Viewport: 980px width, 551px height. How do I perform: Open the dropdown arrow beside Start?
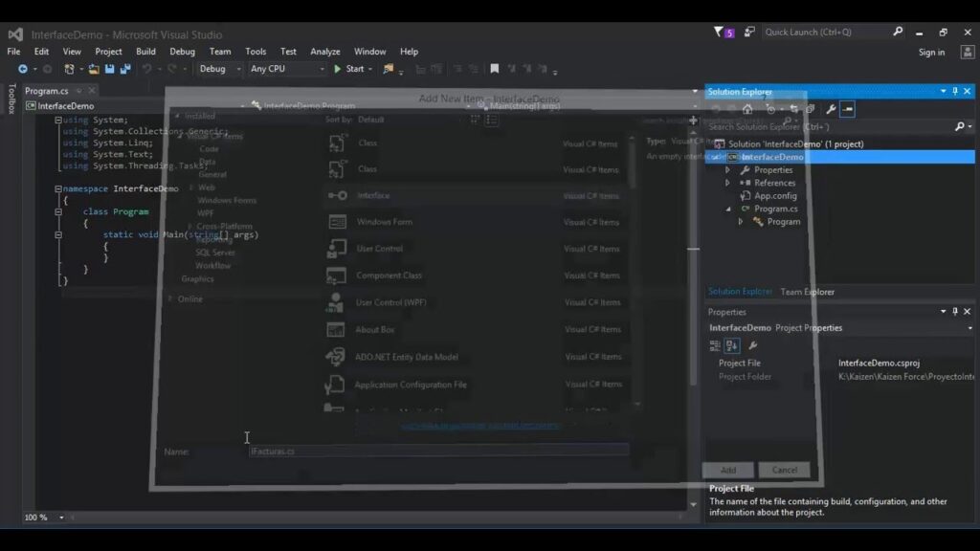370,69
